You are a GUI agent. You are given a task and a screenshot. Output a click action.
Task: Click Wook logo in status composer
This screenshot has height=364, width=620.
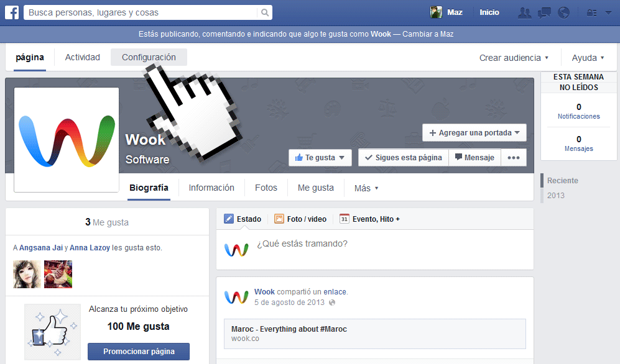(x=236, y=250)
